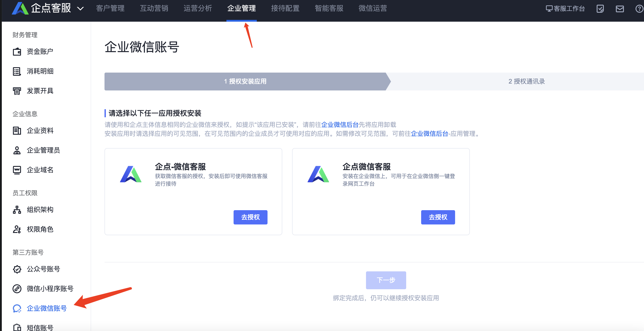
Task: Click the 企点客服 logo icon
Action: click(x=20, y=8)
